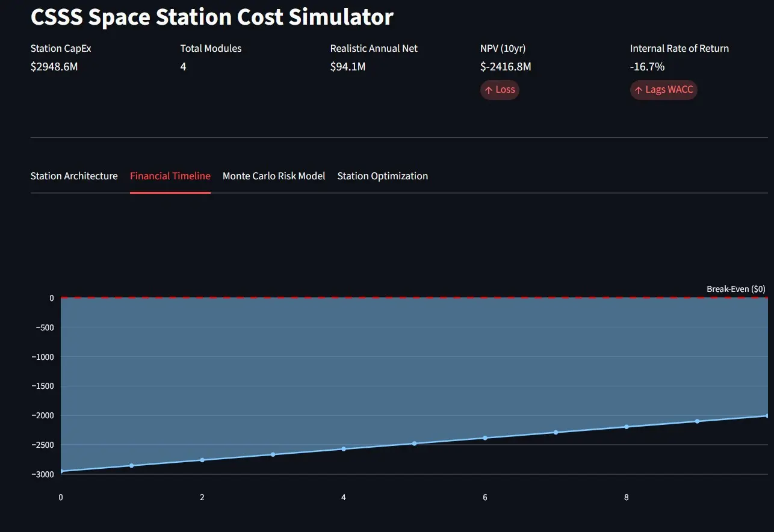Click the arrow icon in Loss badge
Image resolution: width=774 pixels, height=532 pixels.
[489, 90]
